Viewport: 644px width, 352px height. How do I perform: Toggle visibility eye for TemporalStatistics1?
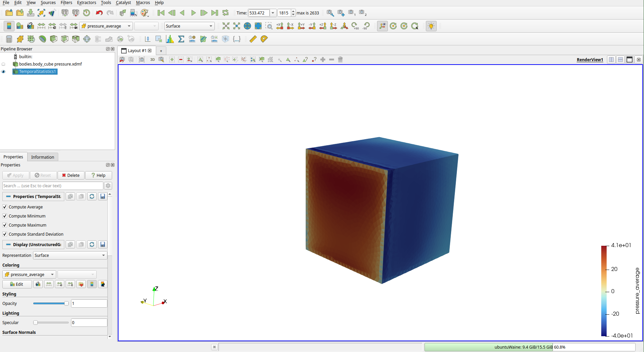click(x=4, y=72)
